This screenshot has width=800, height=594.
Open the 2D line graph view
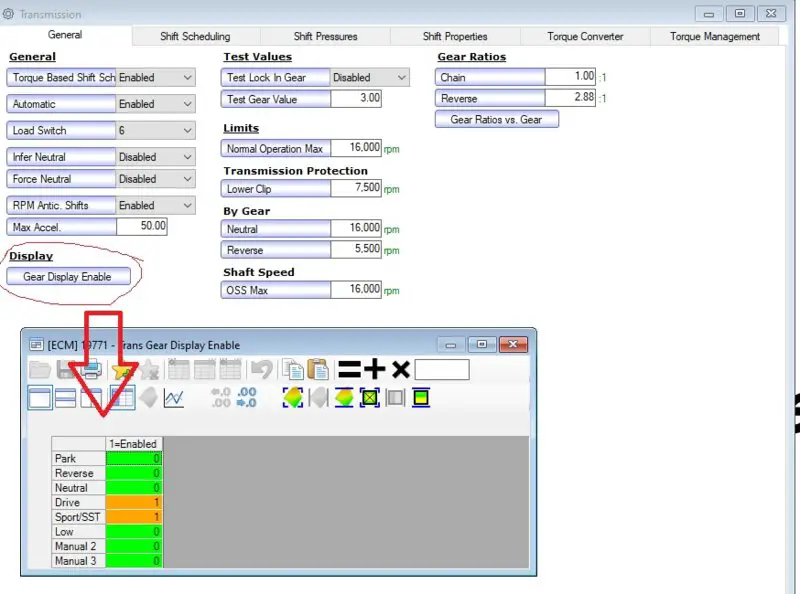tap(173, 398)
